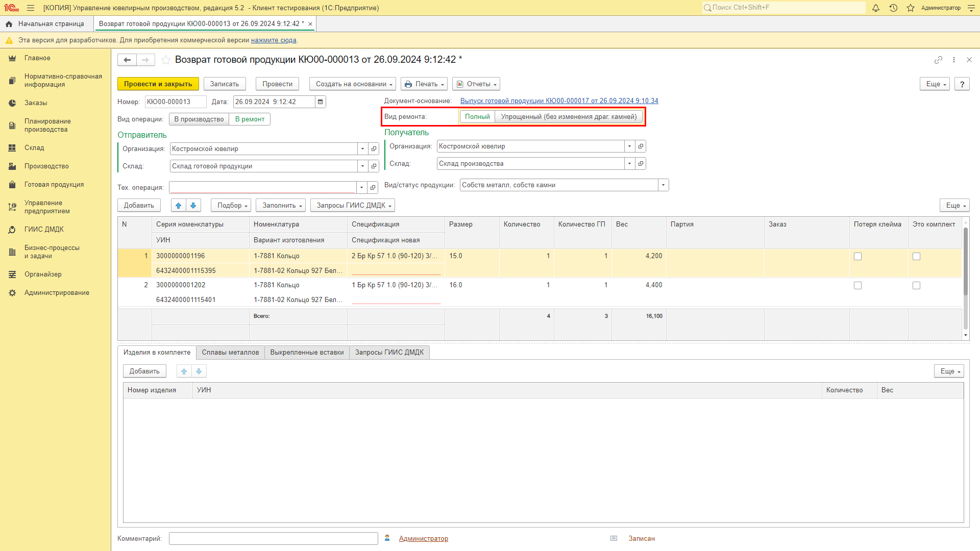The height and width of the screenshot is (551, 980).
Task: Open Создать на основании dropdown
Action: (353, 84)
